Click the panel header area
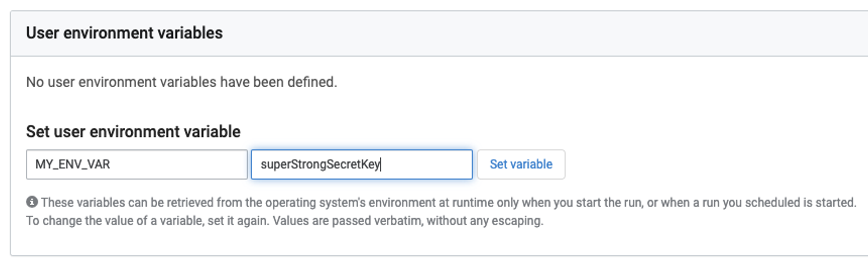 pyautogui.click(x=434, y=32)
